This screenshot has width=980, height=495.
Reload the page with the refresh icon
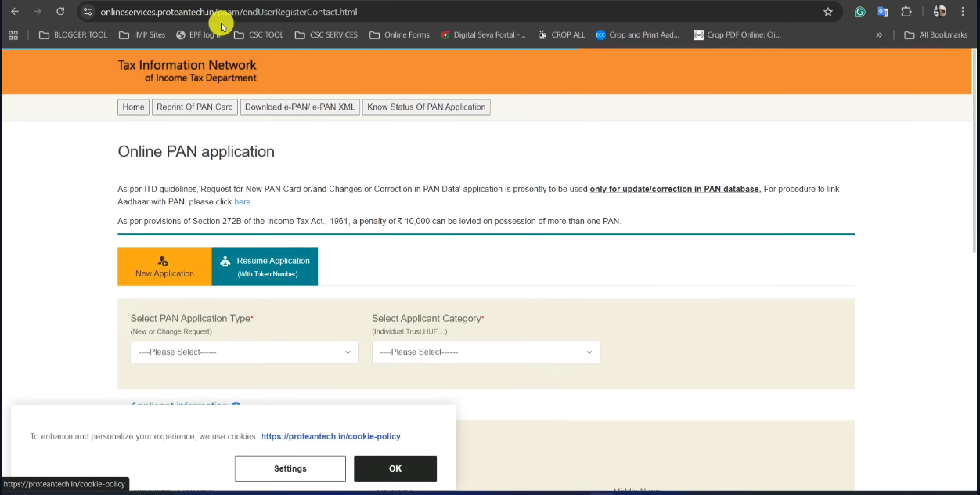[60, 12]
